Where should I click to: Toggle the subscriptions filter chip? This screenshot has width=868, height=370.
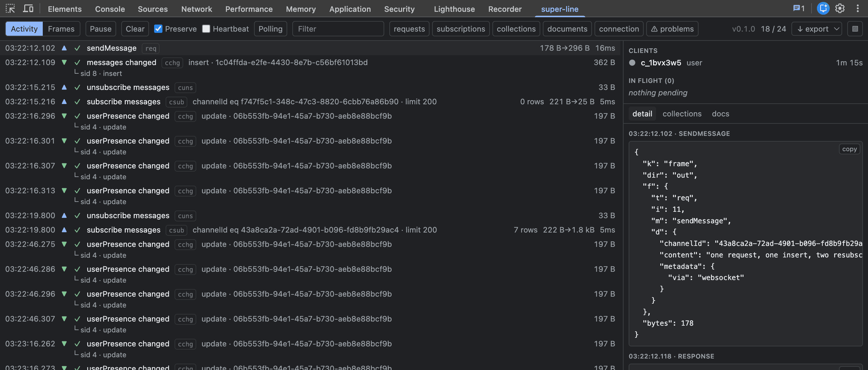coord(460,29)
